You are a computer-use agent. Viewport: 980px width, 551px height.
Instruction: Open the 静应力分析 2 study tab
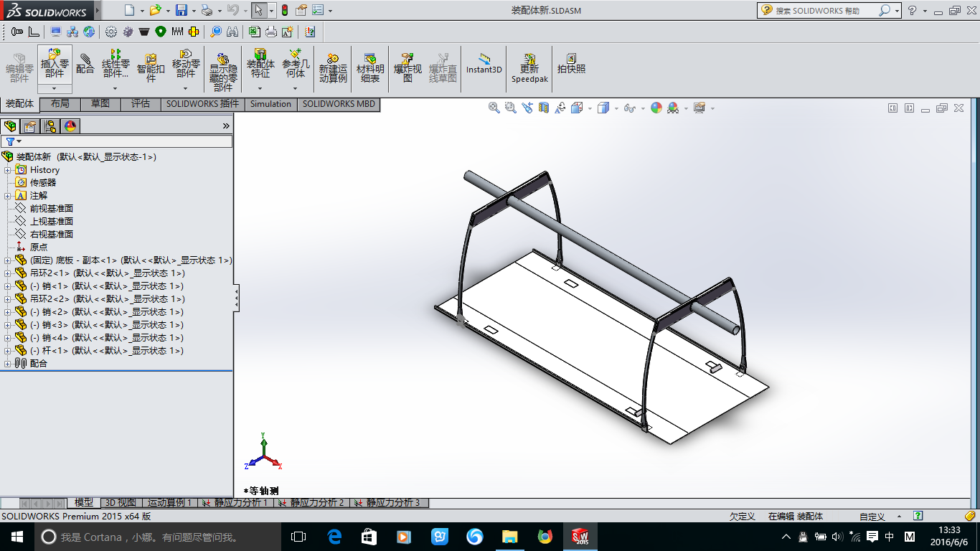[316, 503]
